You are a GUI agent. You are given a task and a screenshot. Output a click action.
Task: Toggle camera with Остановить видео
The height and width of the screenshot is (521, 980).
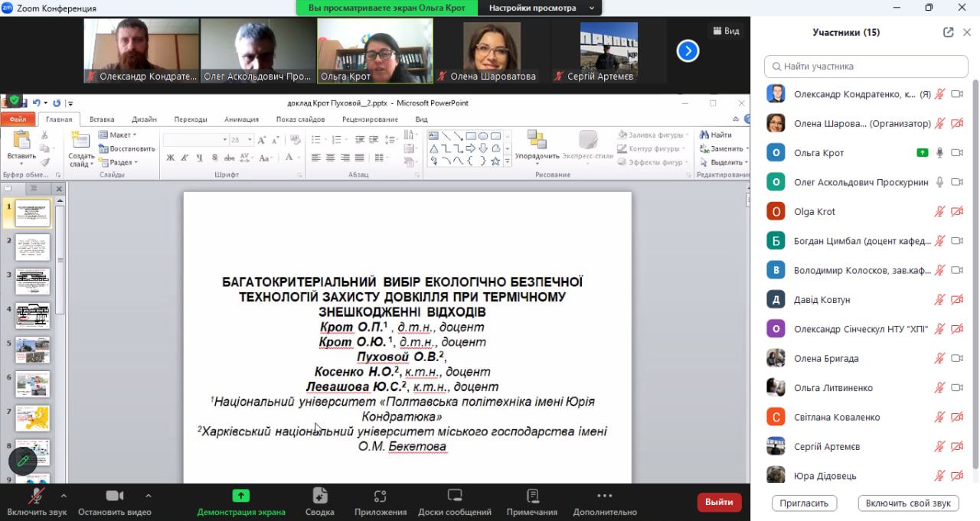pos(115,496)
